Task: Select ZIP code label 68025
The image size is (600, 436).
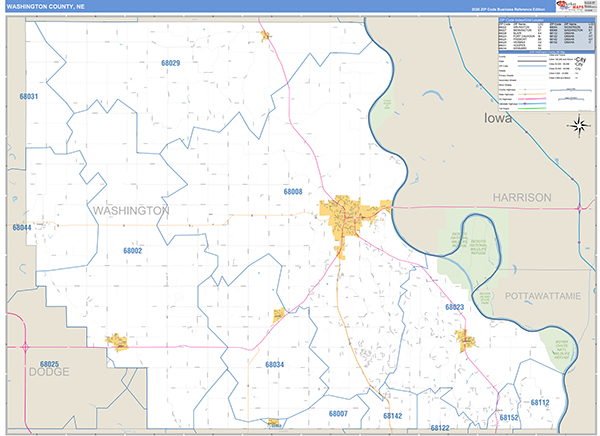Action: pos(49,364)
